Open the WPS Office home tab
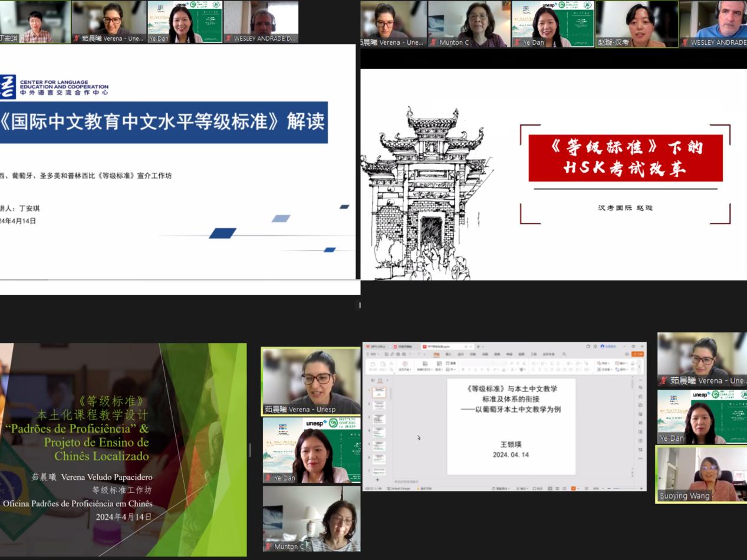 click(x=376, y=347)
